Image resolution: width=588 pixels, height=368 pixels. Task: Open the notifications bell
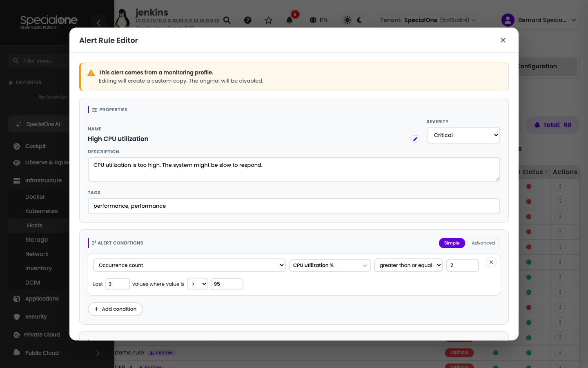pos(290,20)
